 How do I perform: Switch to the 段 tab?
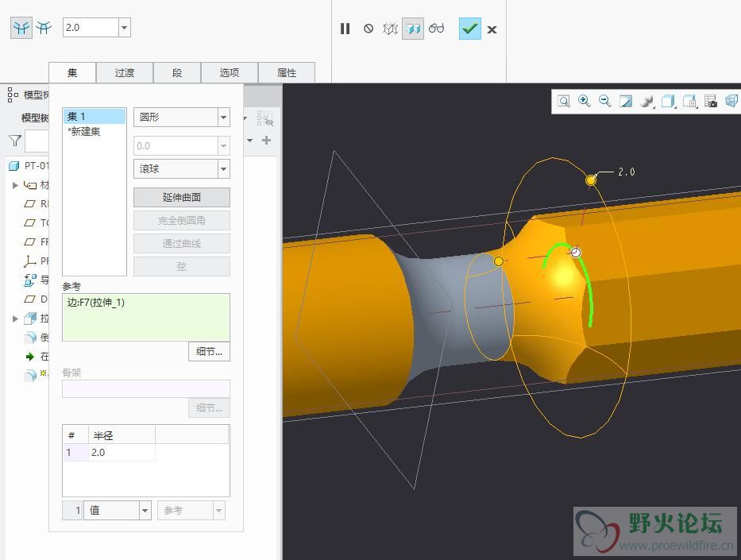177,73
